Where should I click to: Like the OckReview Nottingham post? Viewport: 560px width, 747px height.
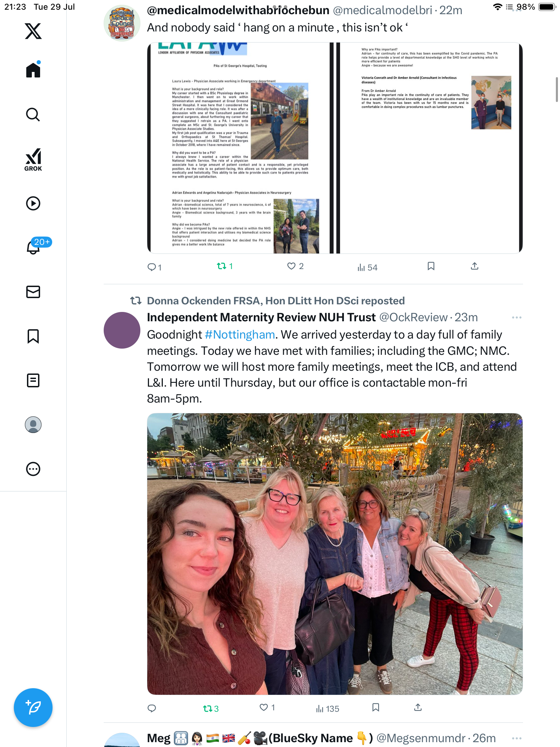pyautogui.click(x=267, y=708)
